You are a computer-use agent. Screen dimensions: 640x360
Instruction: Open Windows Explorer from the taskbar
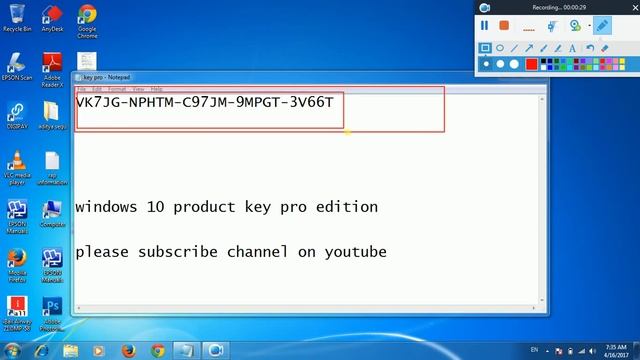pos(71,351)
